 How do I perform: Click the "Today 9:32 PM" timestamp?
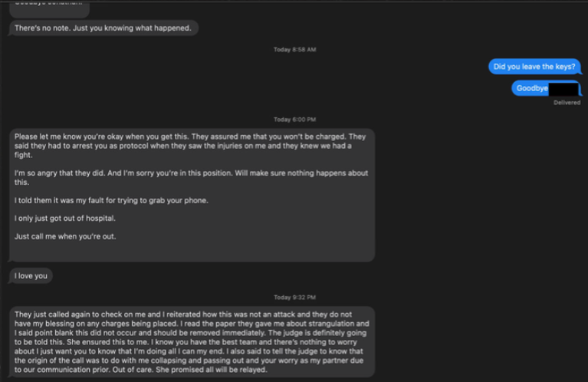[x=294, y=298]
